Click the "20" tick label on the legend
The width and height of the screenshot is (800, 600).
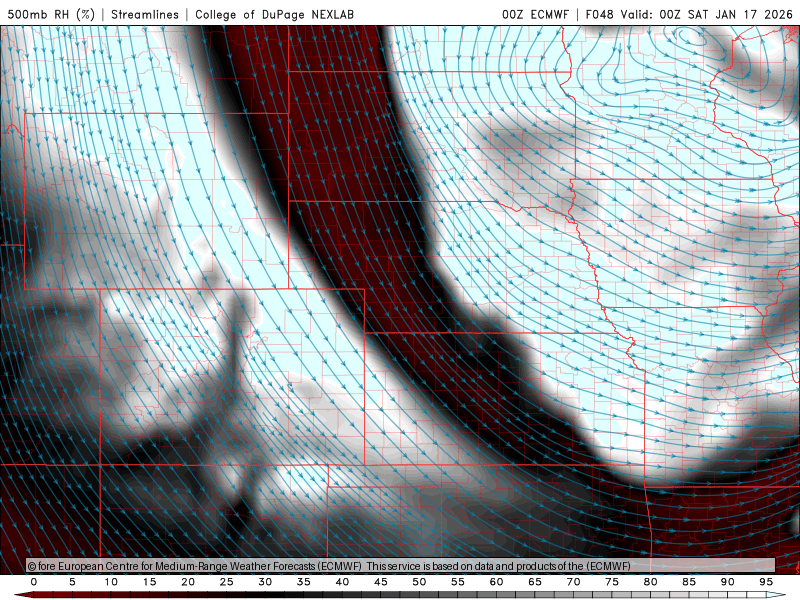[188, 582]
